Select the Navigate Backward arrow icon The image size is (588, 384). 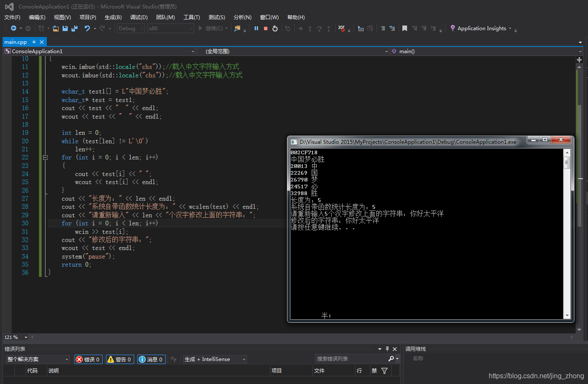click(13, 28)
